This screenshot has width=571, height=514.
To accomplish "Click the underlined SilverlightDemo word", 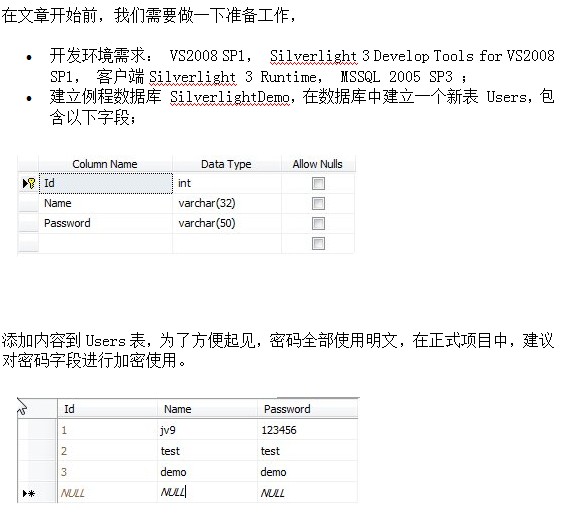I will 230,97.
